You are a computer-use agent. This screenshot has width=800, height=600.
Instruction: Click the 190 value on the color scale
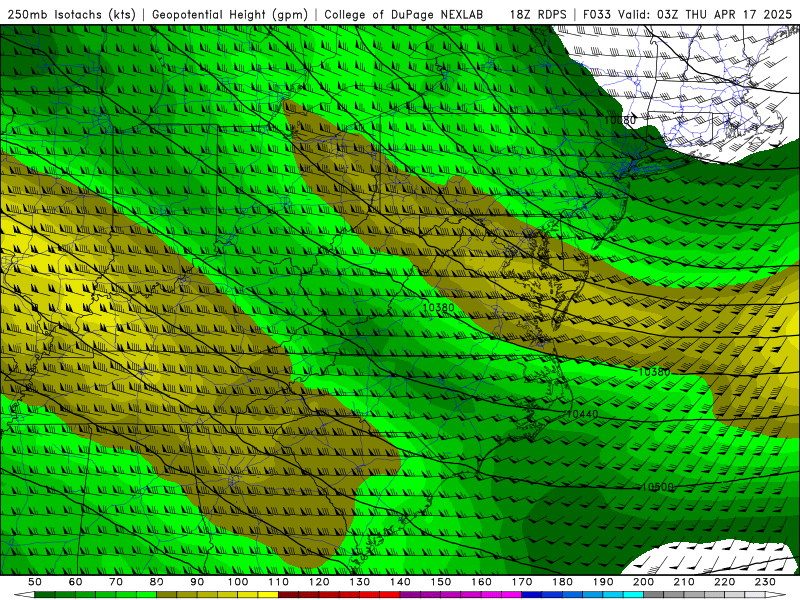click(x=603, y=582)
